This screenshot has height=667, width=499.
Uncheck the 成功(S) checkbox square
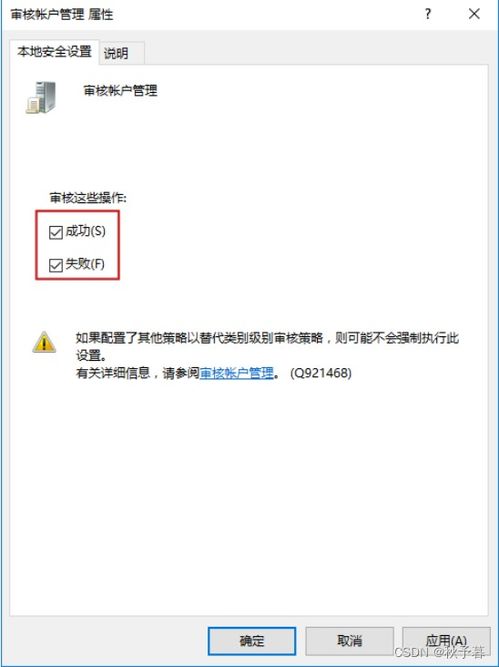click(x=56, y=232)
